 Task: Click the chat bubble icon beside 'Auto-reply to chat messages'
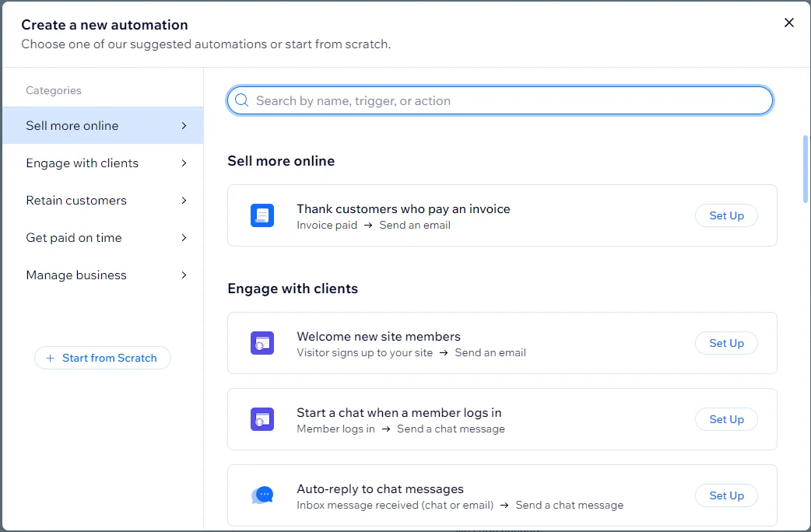tap(262, 495)
